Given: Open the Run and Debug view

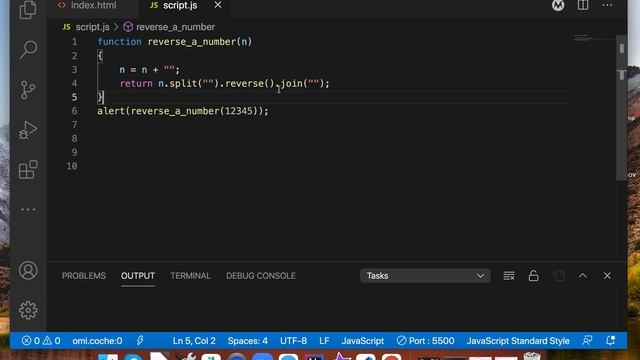Looking at the screenshot, I should [x=28, y=130].
